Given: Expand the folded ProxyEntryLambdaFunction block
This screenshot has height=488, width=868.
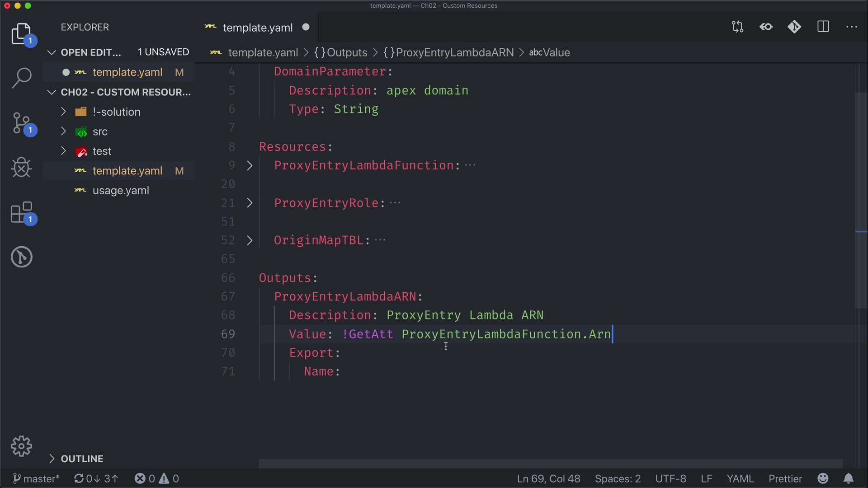Looking at the screenshot, I should coord(250,165).
